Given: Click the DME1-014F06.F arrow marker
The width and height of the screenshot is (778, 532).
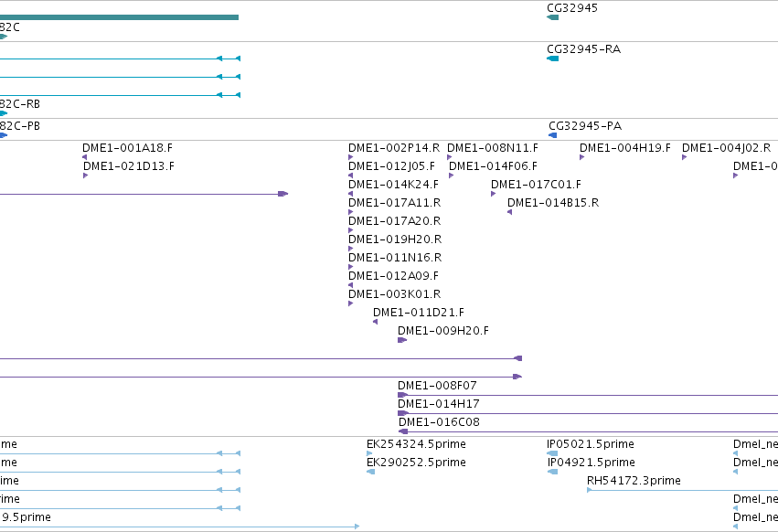Looking at the screenshot, I should point(451,176).
